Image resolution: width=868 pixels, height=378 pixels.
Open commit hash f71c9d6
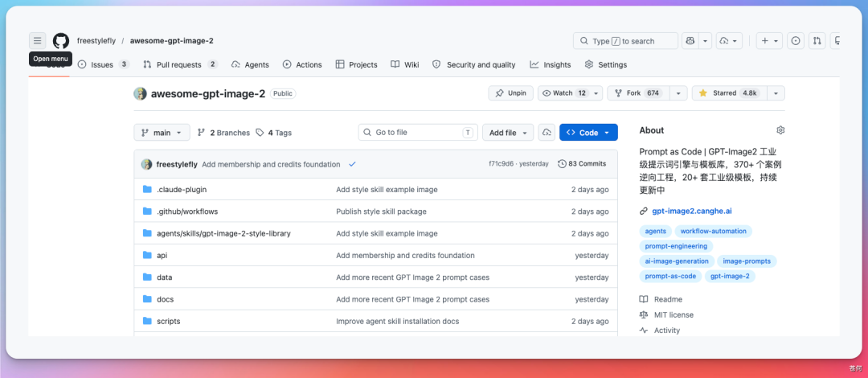501,164
